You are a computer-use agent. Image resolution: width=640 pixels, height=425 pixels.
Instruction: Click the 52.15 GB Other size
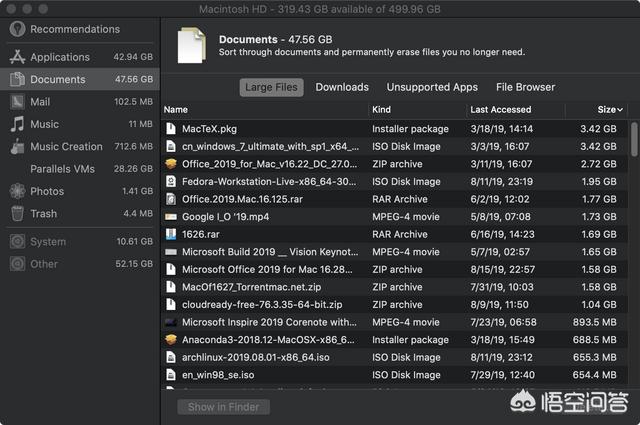click(x=134, y=264)
